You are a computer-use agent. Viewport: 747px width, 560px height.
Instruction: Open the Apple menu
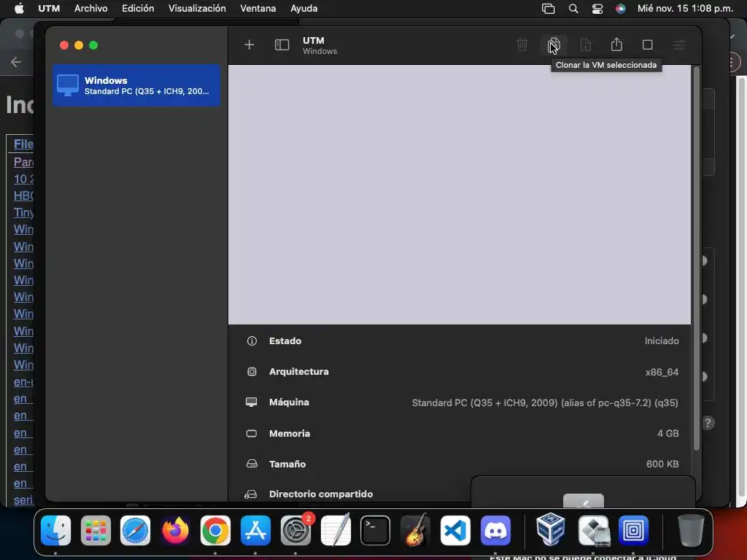19,9
